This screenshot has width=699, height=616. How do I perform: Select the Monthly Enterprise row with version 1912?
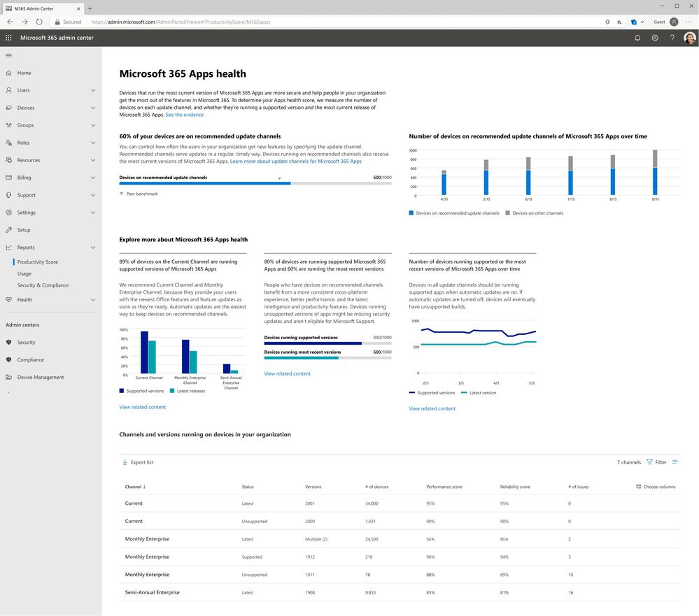[400, 557]
